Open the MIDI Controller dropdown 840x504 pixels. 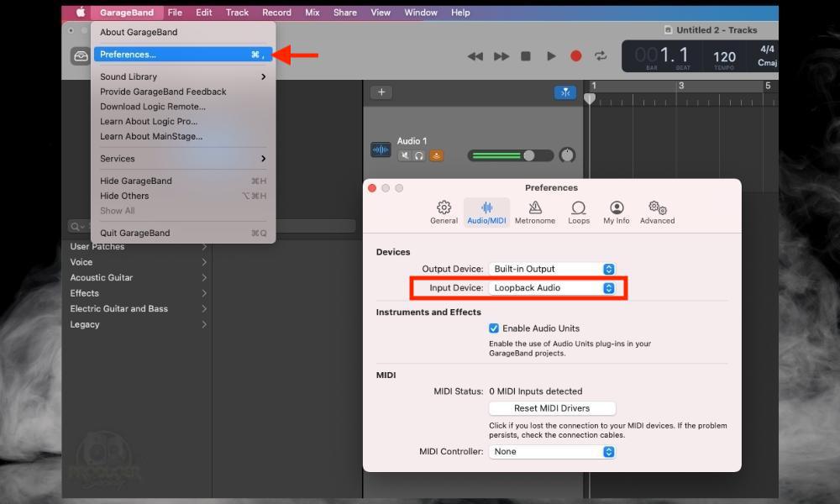pos(552,452)
